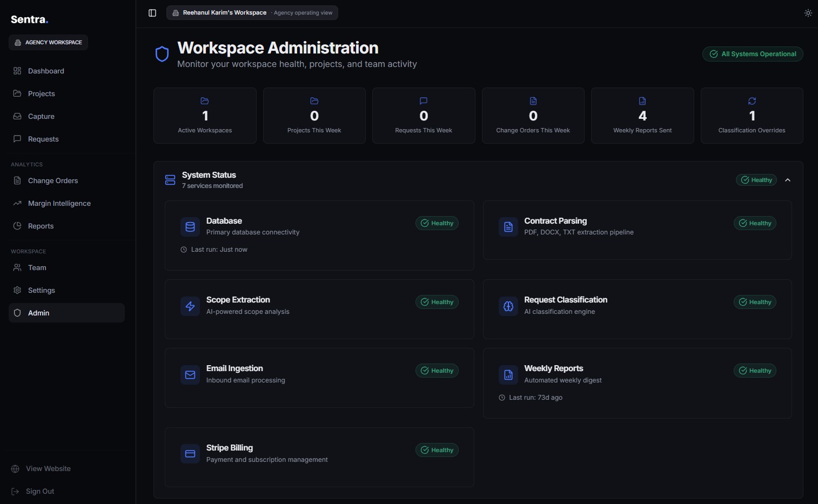Navigate to Requests
Image resolution: width=818 pixels, height=504 pixels.
click(66, 139)
